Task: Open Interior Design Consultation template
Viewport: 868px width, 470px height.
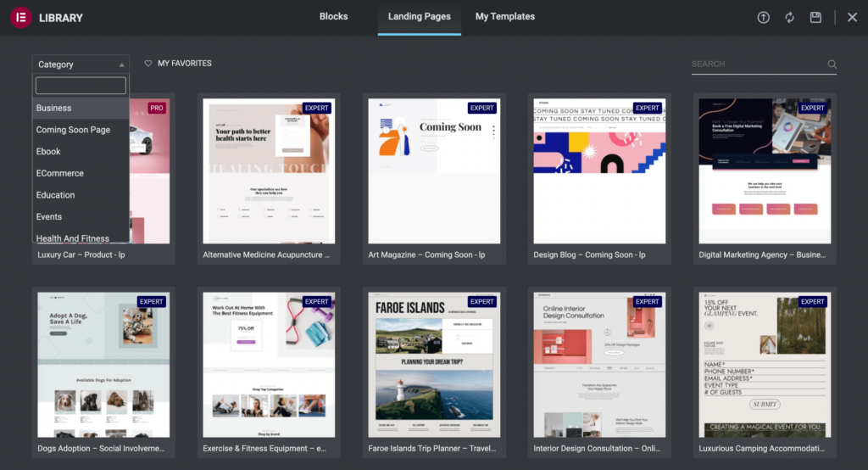Action: point(599,365)
